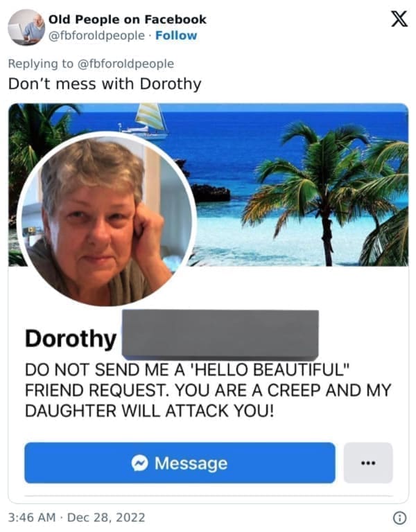Viewport: 416px width, 532px height.
Task: Open the tweet info icon beside the date
Action: pyautogui.click(x=399, y=517)
